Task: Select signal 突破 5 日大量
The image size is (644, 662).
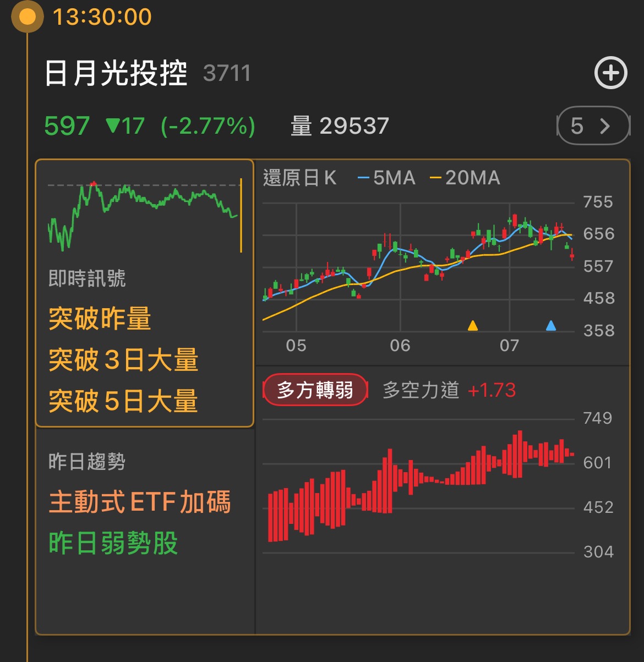Action: [123, 401]
